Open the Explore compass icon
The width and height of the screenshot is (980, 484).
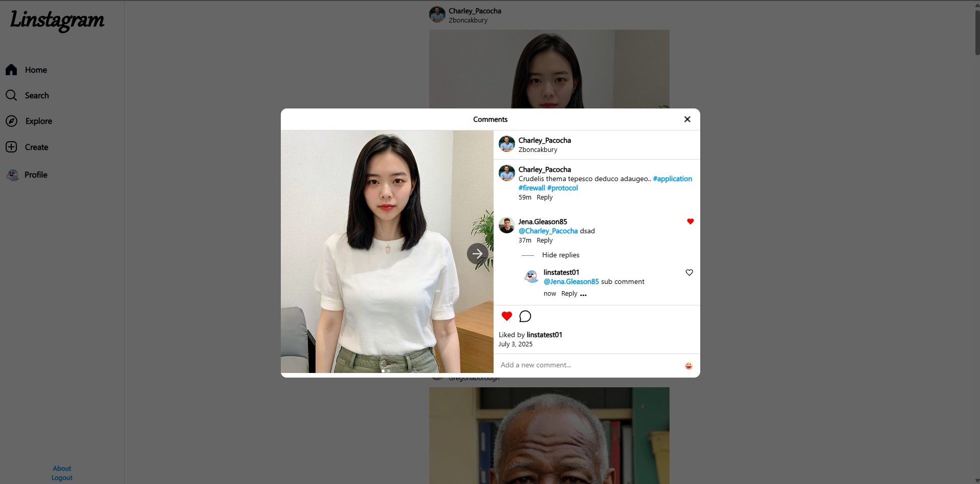pyautogui.click(x=11, y=121)
